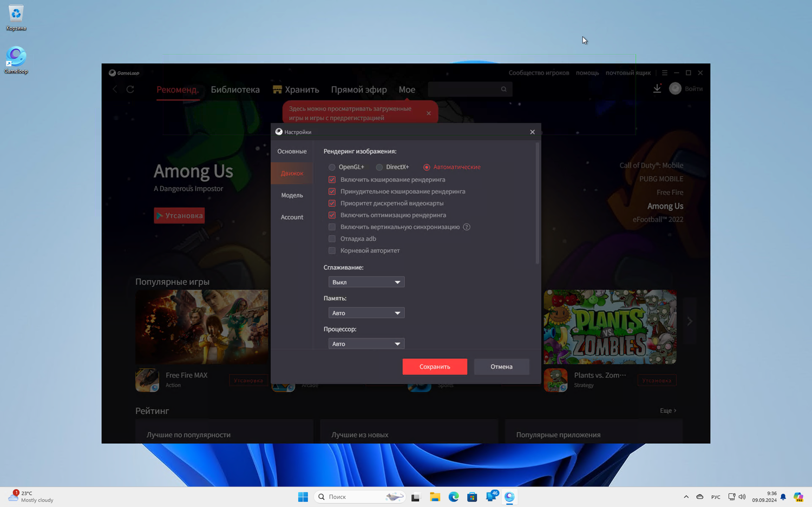Cancel settings with the Отмена button
This screenshot has height=507, width=812.
(x=501, y=366)
